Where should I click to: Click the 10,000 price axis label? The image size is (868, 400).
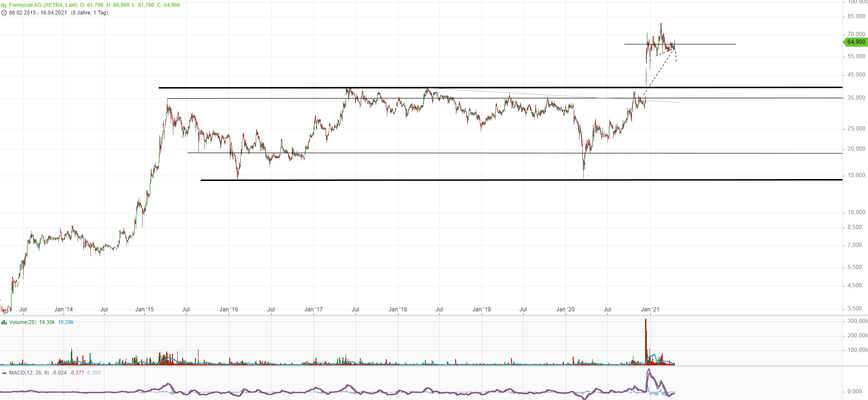(x=856, y=212)
